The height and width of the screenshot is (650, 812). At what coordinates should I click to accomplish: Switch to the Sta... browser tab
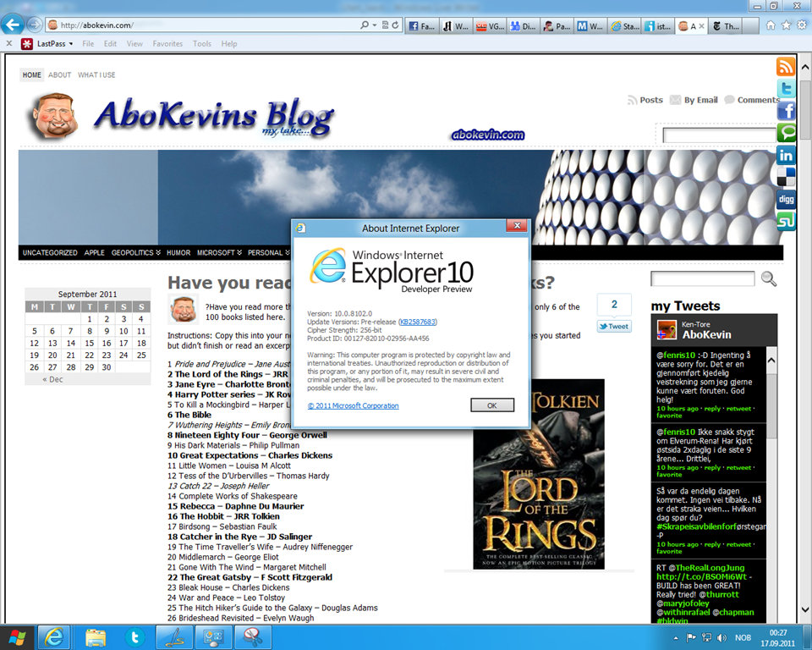pyautogui.click(x=625, y=26)
